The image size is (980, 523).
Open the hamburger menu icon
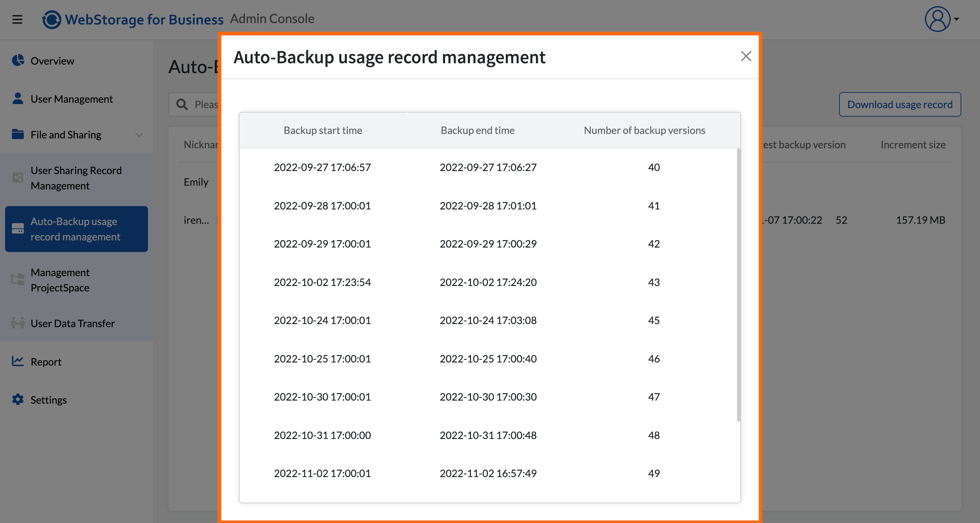17,19
